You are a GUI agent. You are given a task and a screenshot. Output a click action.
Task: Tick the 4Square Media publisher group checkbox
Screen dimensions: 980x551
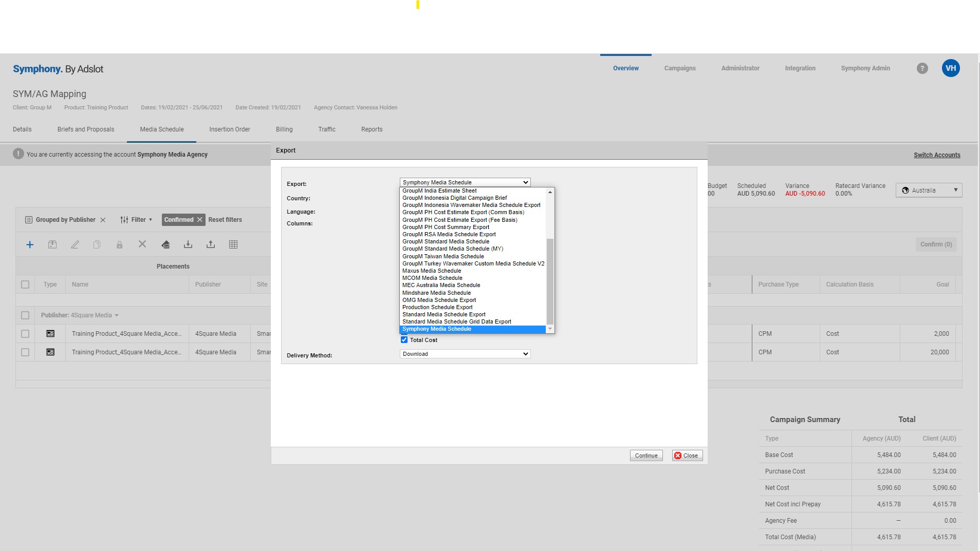tap(25, 315)
